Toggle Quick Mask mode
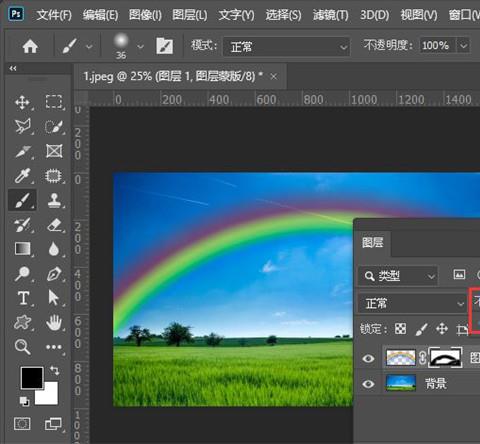The height and width of the screenshot is (444, 480). (22, 424)
